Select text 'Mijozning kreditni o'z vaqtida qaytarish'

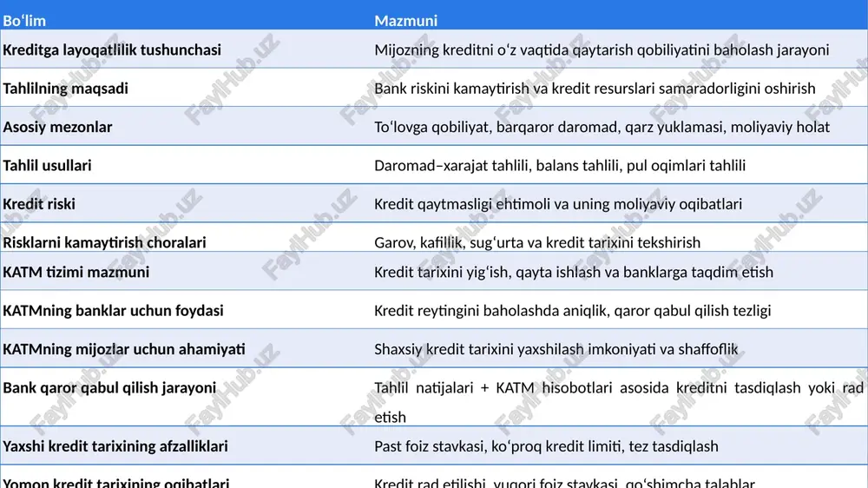point(503,49)
